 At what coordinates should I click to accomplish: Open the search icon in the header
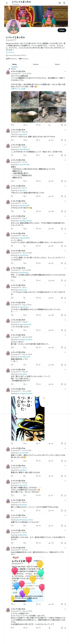coord(64,3)
